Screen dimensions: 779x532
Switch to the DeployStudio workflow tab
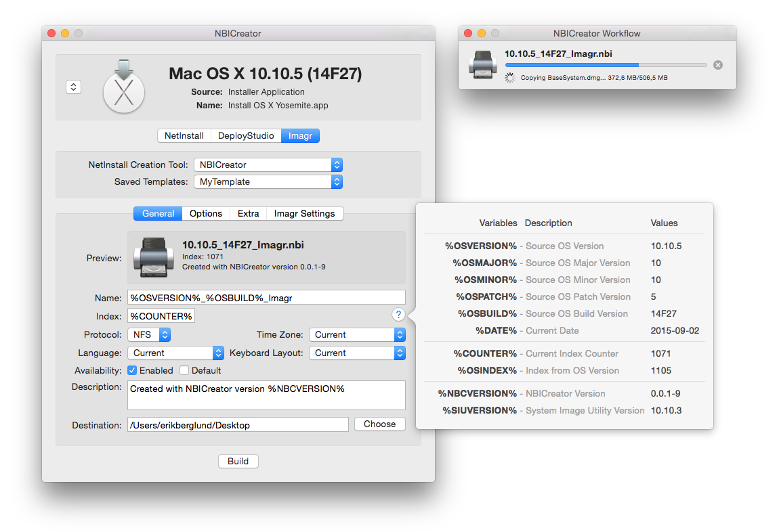246,135
